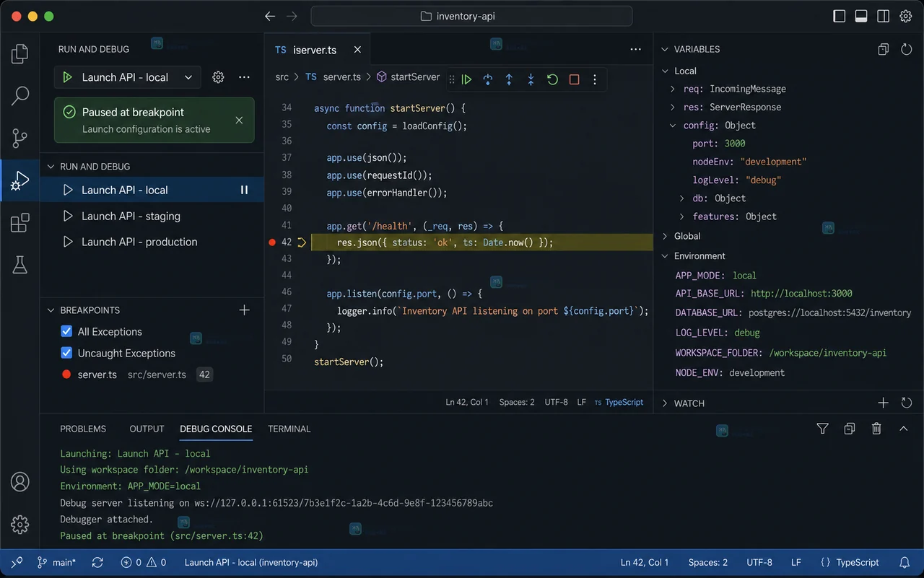Expand the WATCH panel

pos(665,403)
